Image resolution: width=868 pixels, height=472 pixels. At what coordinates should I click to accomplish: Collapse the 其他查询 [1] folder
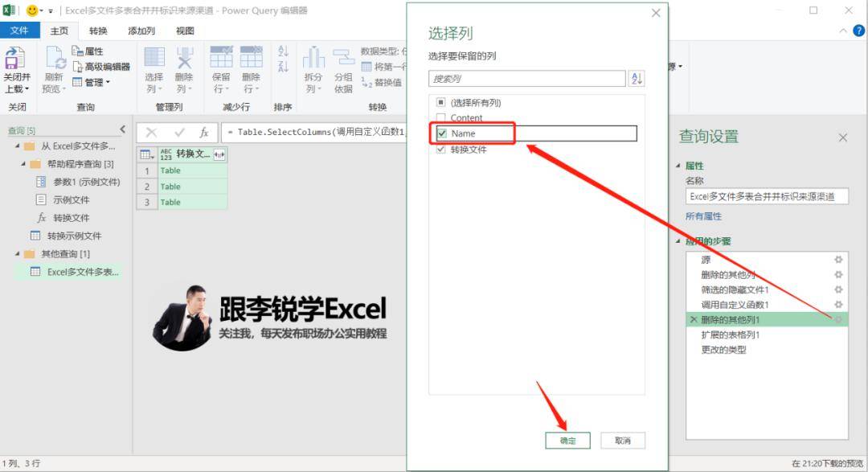[17, 254]
